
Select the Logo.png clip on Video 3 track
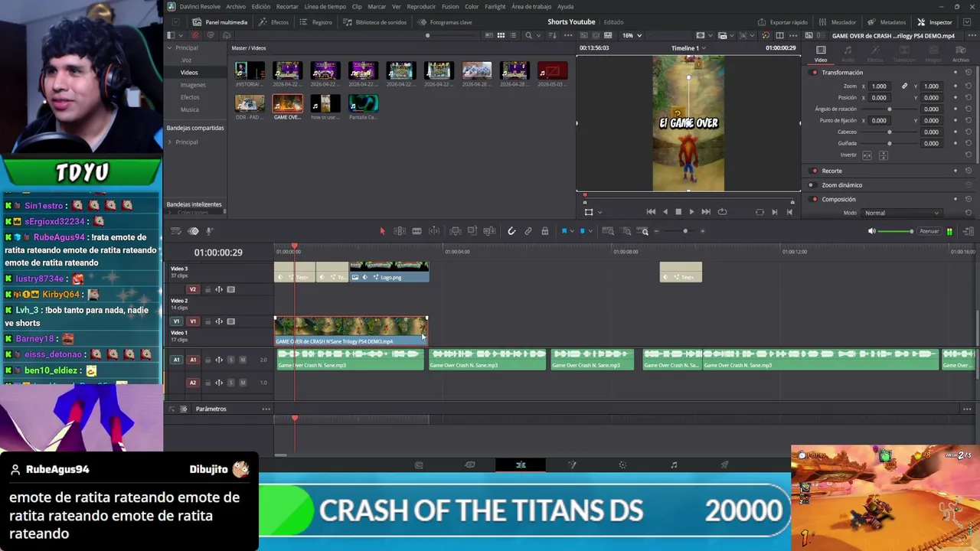pos(390,272)
